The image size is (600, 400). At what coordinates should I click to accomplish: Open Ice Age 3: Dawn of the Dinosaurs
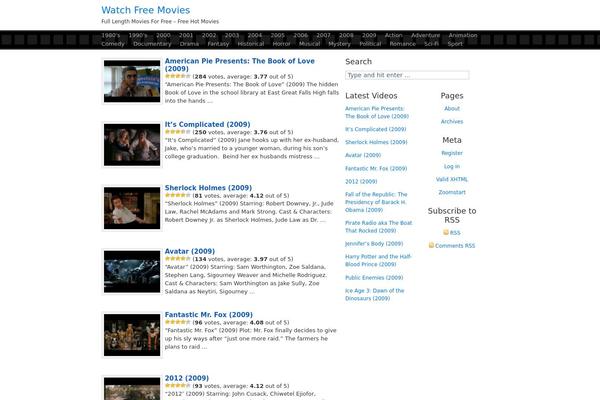(x=375, y=294)
